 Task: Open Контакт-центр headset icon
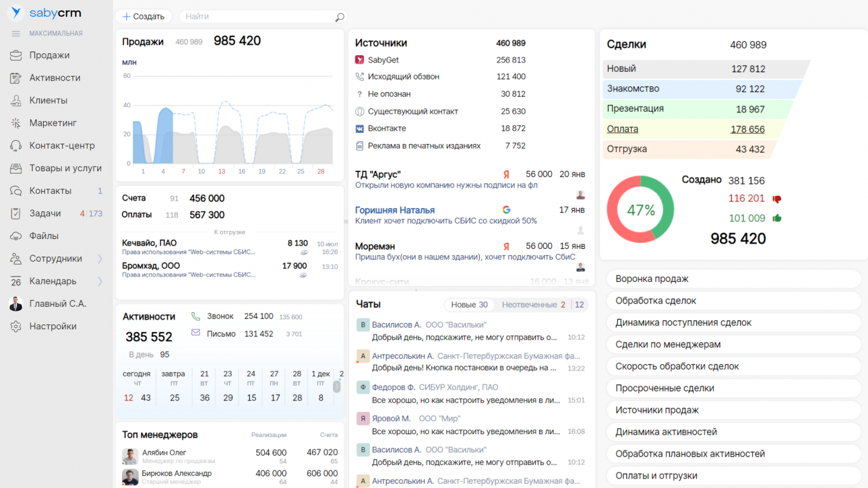(16, 145)
